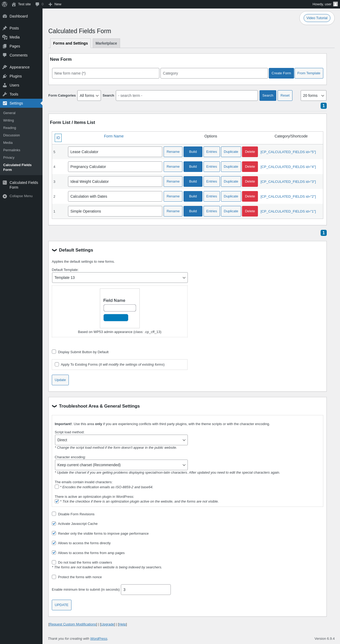Click the New form name input field
The width and height of the screenshot is (340, 644).
pos(106,73)
